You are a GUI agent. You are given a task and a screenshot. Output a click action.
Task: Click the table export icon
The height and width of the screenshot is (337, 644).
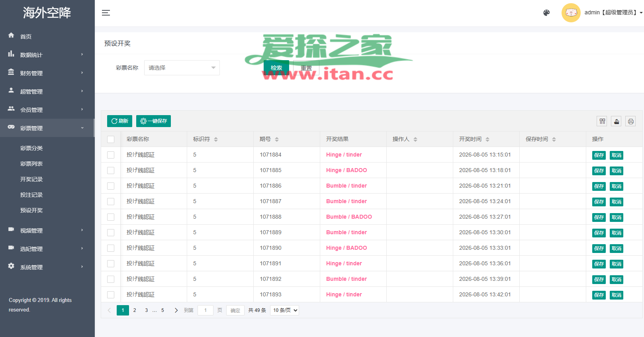click(x=617, y=121)
